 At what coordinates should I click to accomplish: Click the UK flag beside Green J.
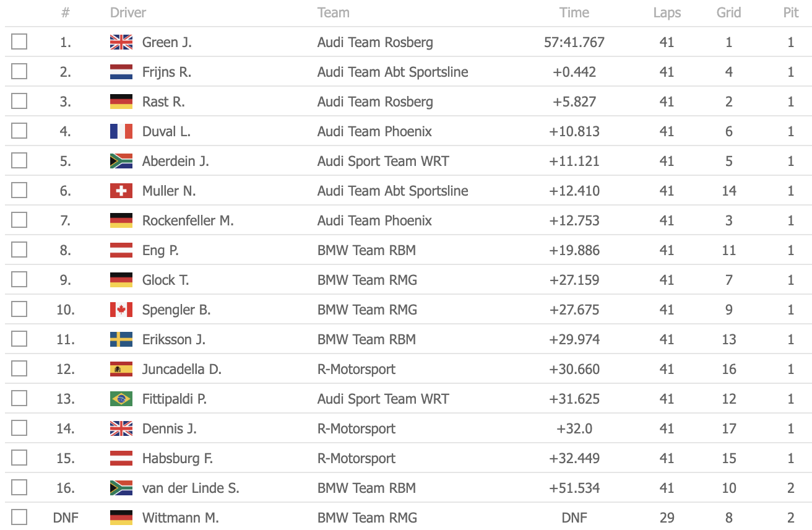(x=121, y=42)
